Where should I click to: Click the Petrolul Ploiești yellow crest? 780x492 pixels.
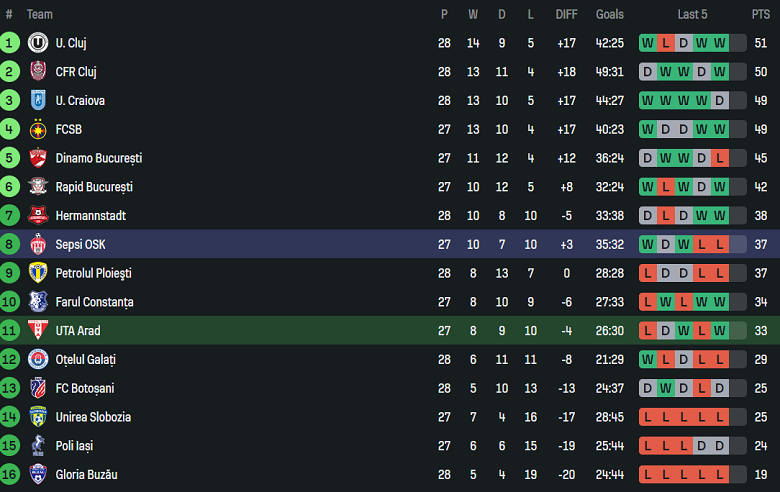click(x=38, y=273)
